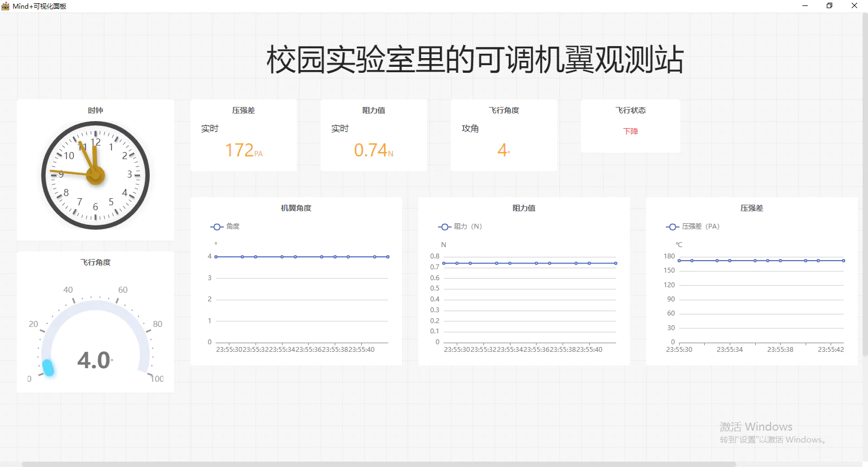Minimize the Mind+ window
The width and height of the screenshot is (868, 467).
[x=805, y=6]
